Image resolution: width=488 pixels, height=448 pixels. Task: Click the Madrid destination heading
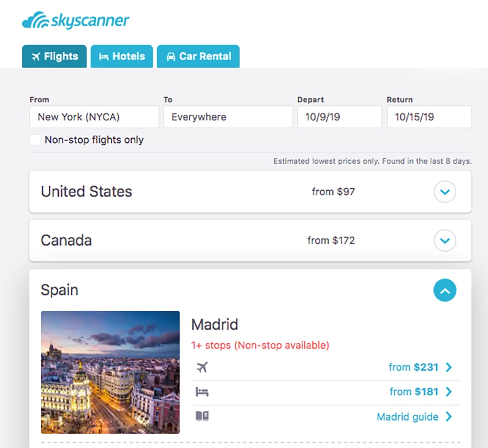coord(215,324)
